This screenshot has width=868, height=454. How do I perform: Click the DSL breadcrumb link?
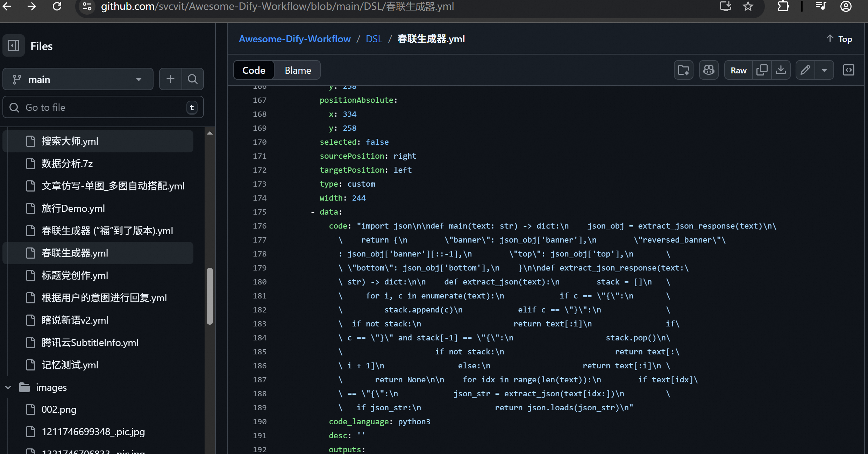click(x=374, y=39)
